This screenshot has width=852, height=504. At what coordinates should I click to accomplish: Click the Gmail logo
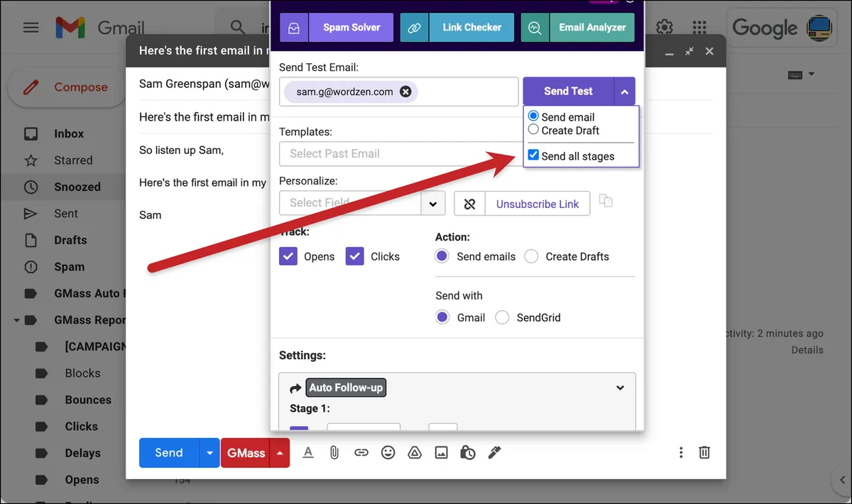click(100, 28)
